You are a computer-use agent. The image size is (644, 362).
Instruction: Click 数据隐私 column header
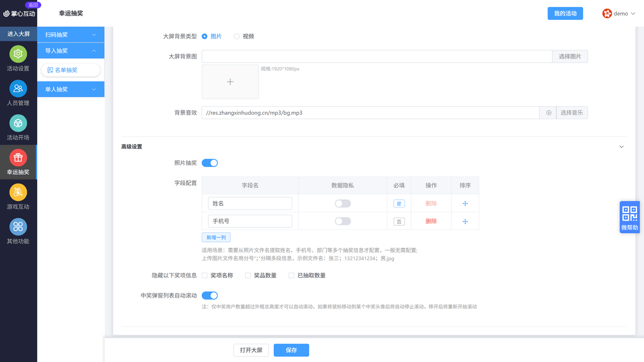tap(343, 186)
